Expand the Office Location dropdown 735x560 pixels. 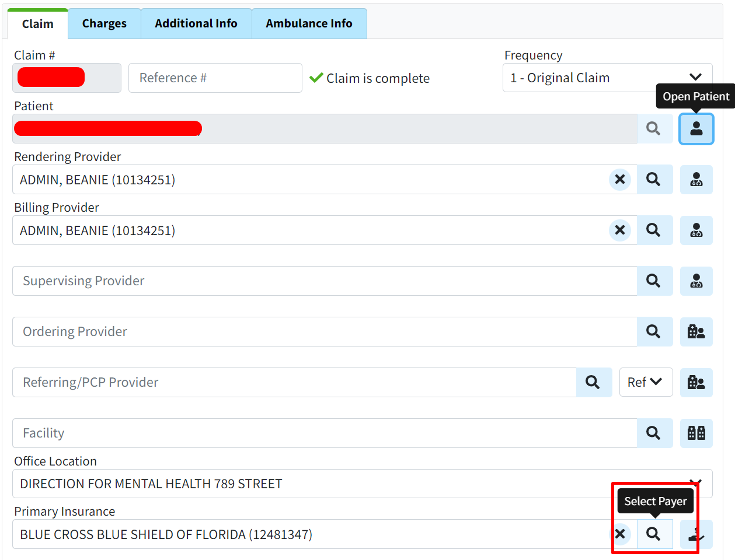(x=362, y=484)
